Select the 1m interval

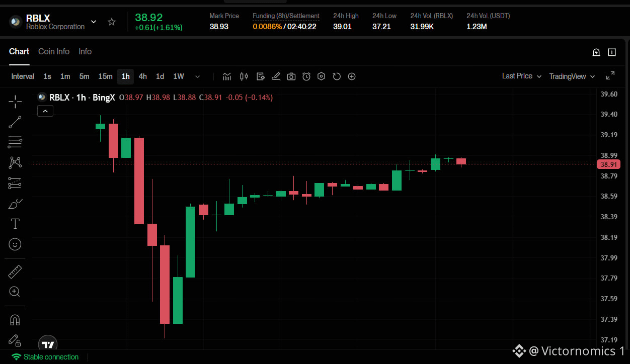click(65, 76)
